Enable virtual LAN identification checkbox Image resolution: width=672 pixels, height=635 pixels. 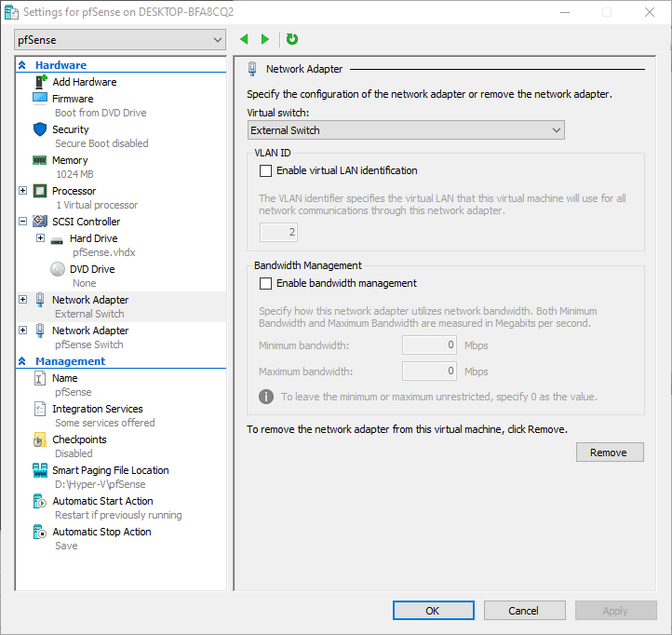[x=266, y=170]
